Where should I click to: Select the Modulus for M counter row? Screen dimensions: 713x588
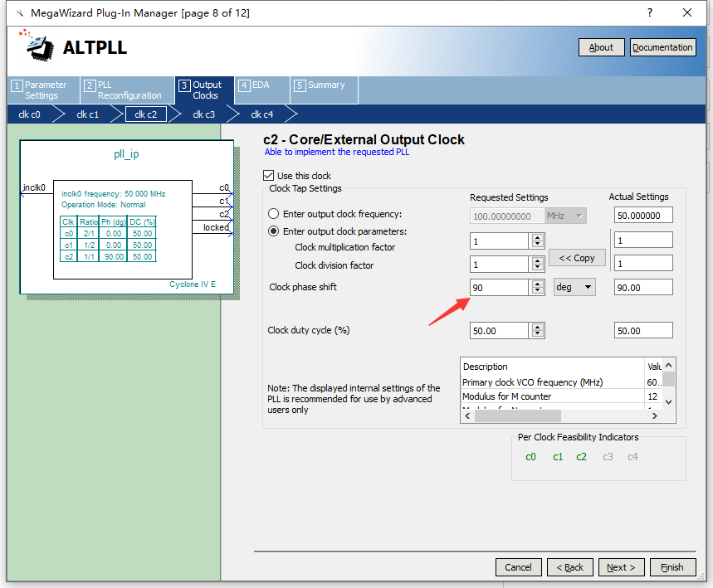(x=562, y=396)
